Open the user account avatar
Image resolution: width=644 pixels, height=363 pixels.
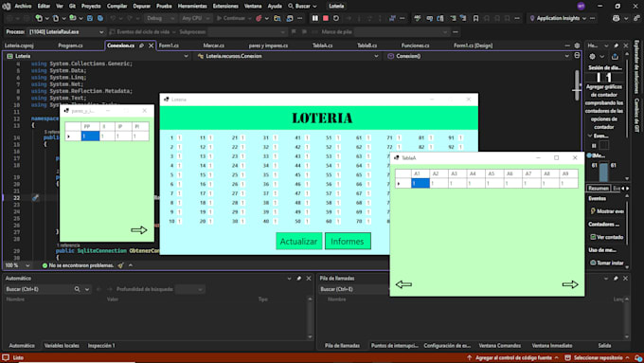pos(581,7)
